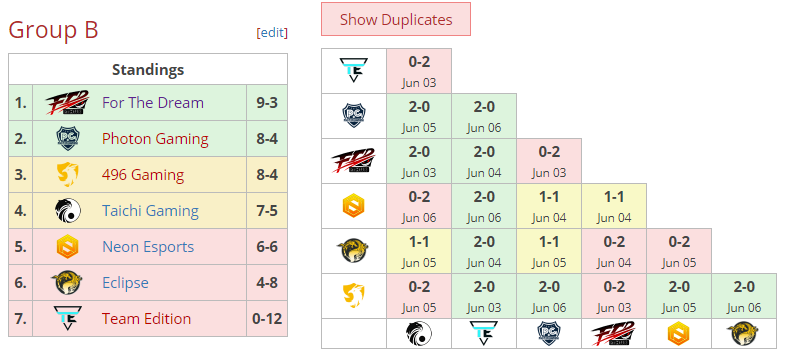This screenshot has height=363, width=786.
Task: Toggle the Show Duplicates button
Action: point(396,20)
